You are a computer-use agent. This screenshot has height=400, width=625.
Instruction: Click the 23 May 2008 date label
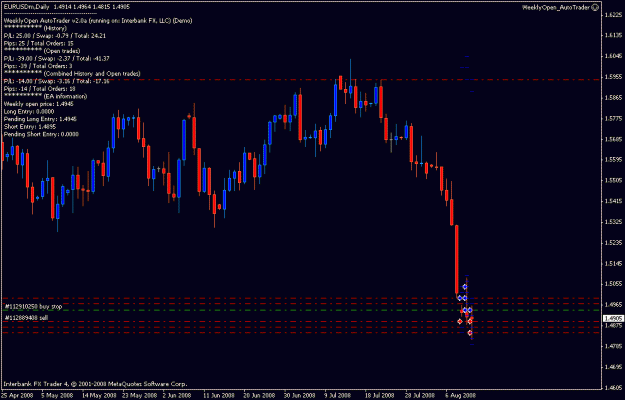(x=138, y=396)
